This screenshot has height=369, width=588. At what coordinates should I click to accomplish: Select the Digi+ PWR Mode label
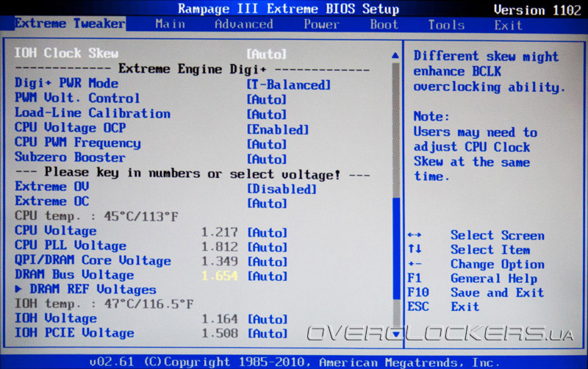pyautogui.click(x=66, y=83)
